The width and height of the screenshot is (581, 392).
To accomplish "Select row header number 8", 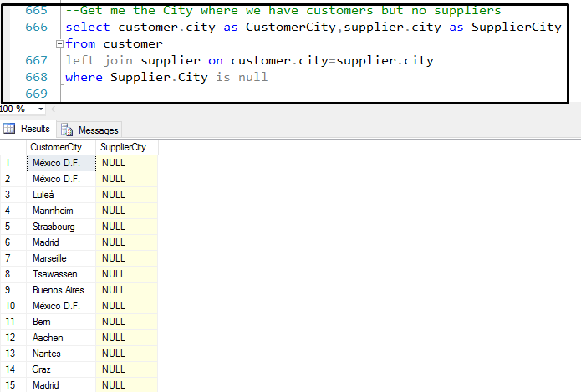I will pyautogui.click(x=13, y=274).
